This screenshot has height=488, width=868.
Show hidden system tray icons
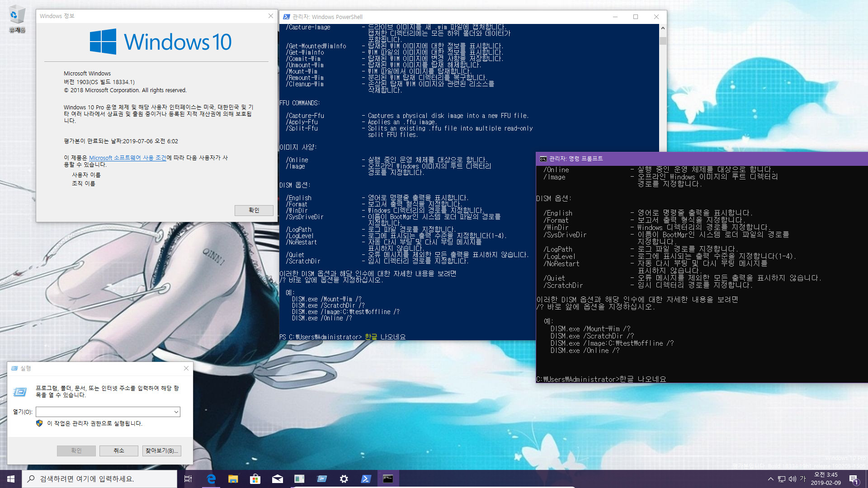[x=770, y=479]
